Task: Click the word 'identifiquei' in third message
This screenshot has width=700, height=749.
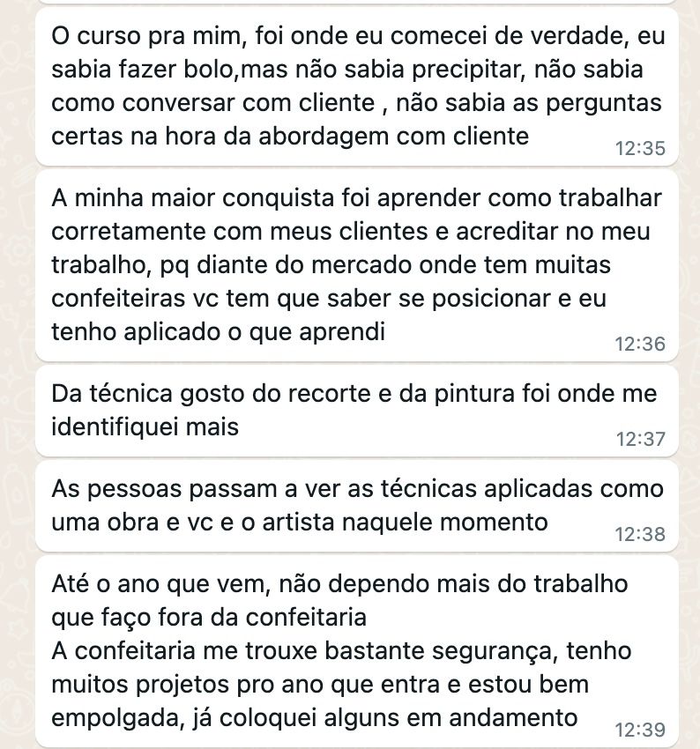Action: point(115,427)
